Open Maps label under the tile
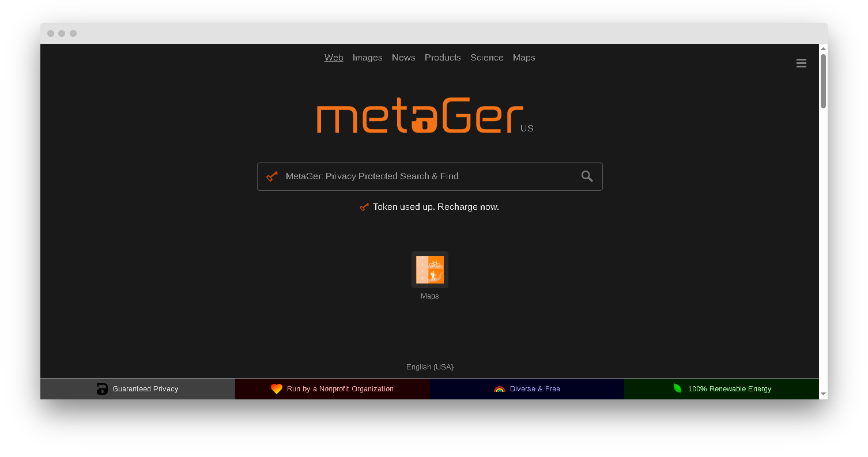This screenshot has width=868, height=457. 430,296
